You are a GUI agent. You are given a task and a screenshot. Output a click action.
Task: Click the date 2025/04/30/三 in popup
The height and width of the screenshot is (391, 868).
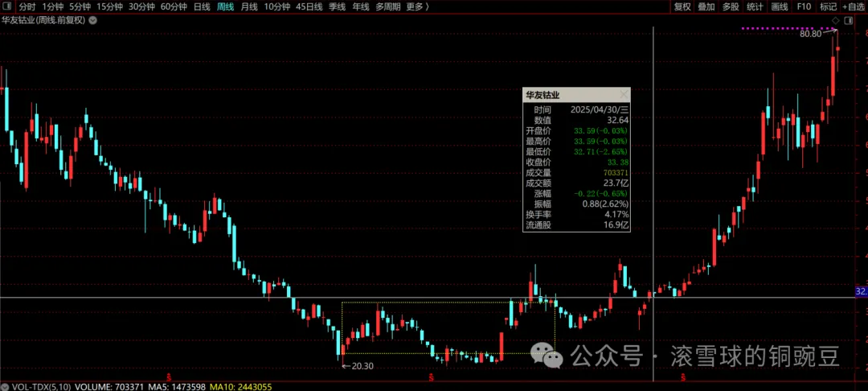click(x=600, y=109)
